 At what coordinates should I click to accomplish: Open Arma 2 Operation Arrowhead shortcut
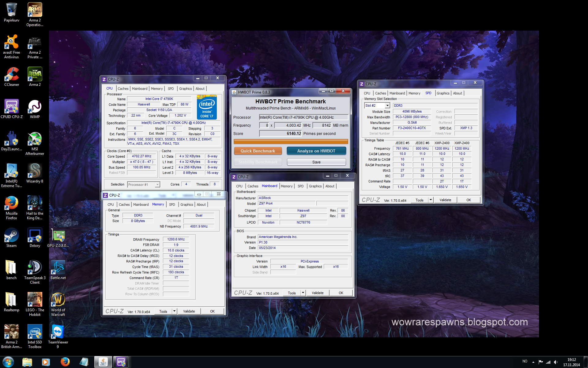(x=35, y=14)
